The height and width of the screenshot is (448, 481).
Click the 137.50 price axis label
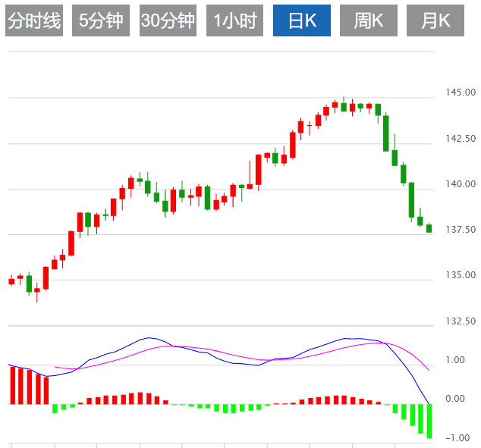(461, 229)
